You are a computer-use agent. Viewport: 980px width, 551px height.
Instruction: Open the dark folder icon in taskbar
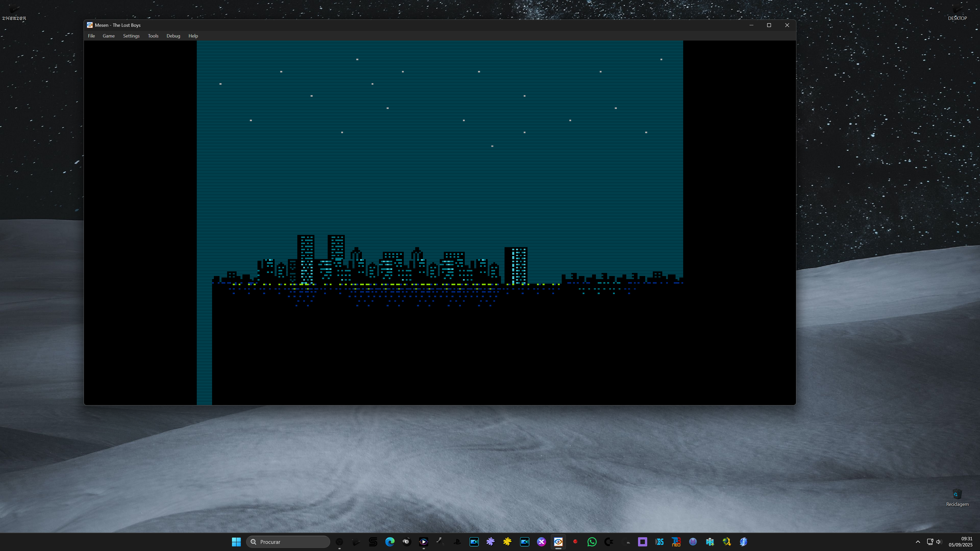point(356,542)
